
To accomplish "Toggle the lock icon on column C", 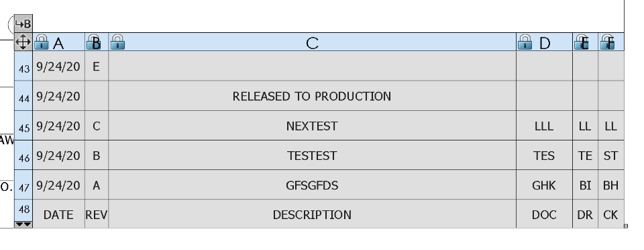I will click(118, 42).
